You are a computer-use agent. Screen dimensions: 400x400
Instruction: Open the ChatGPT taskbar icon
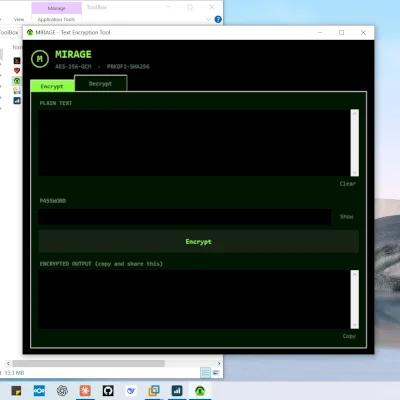coord(62,390)
